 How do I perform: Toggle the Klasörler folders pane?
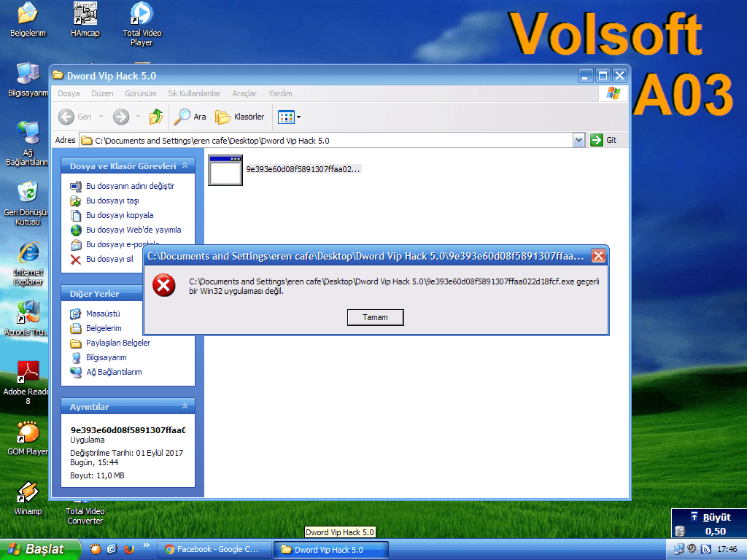[x=239, y=117]
